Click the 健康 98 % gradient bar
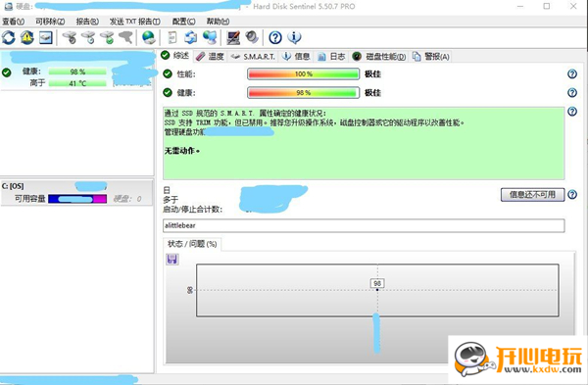 [x=304, y=93]
